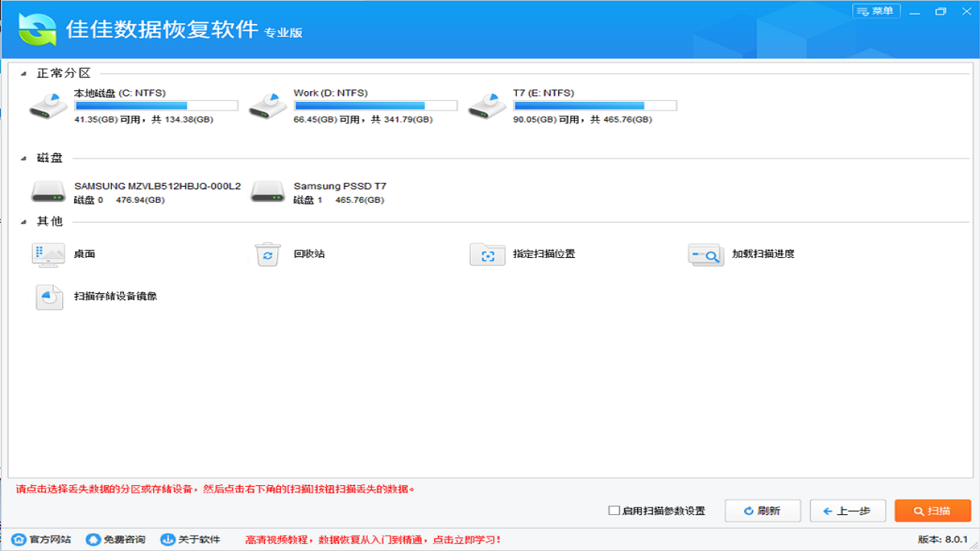Screen dimensions: 980x551
Task: Click the 上一步 back button
Action: 848,510
